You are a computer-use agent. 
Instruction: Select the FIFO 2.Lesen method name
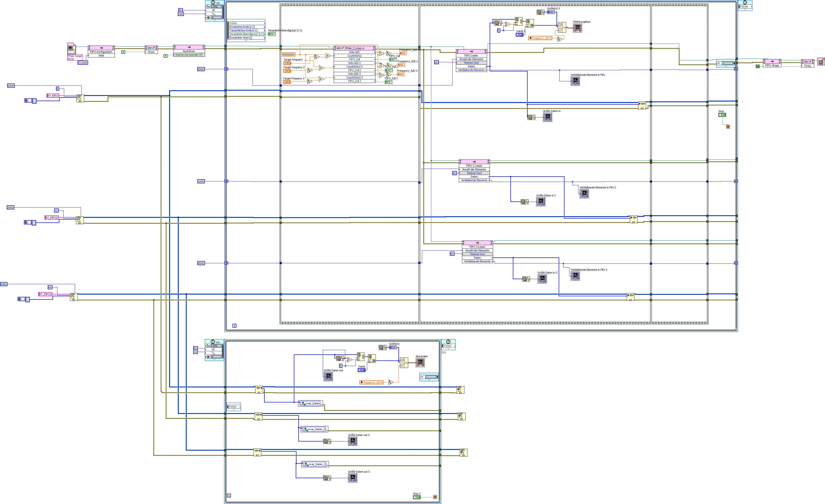pos(474,166)
